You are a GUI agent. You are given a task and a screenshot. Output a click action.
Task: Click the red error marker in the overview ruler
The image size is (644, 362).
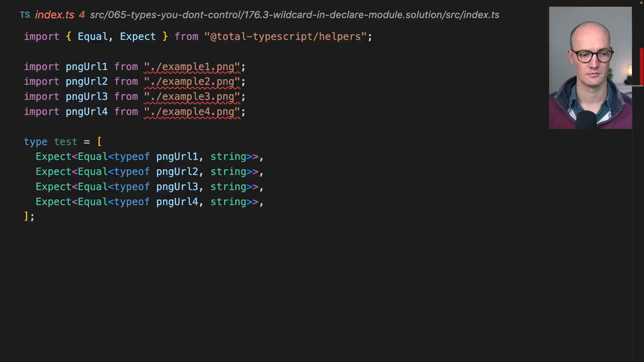641,67
